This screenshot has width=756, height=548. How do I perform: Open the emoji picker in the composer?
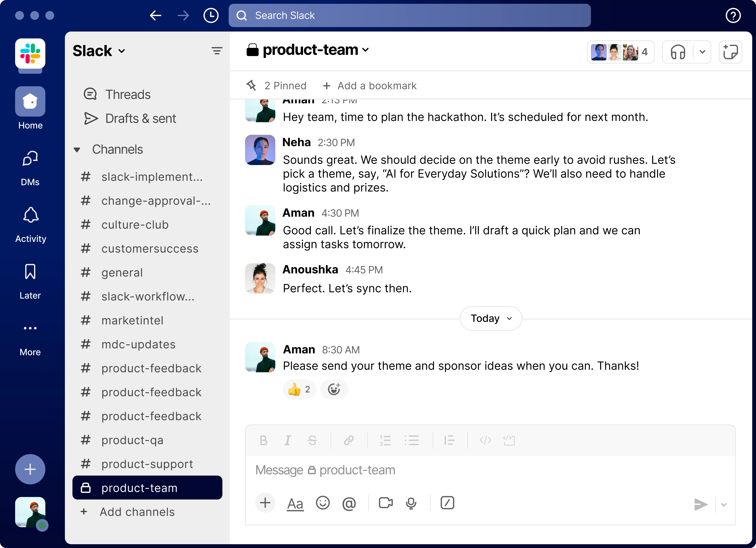322,503
